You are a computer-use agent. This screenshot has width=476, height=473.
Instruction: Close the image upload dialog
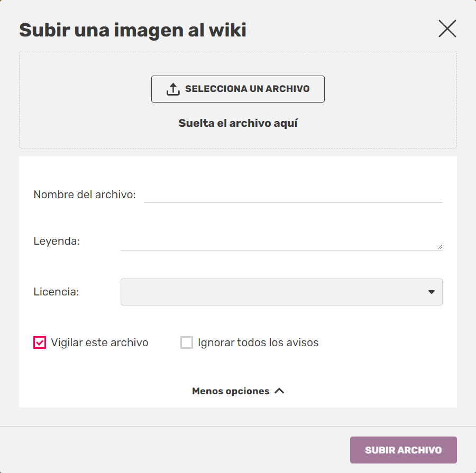(x=447, y=29)
